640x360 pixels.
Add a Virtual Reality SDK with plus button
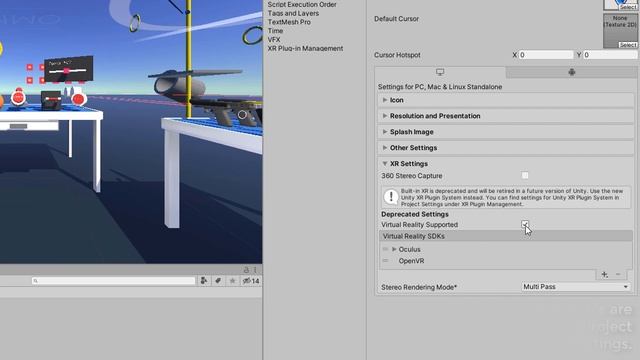604,275
